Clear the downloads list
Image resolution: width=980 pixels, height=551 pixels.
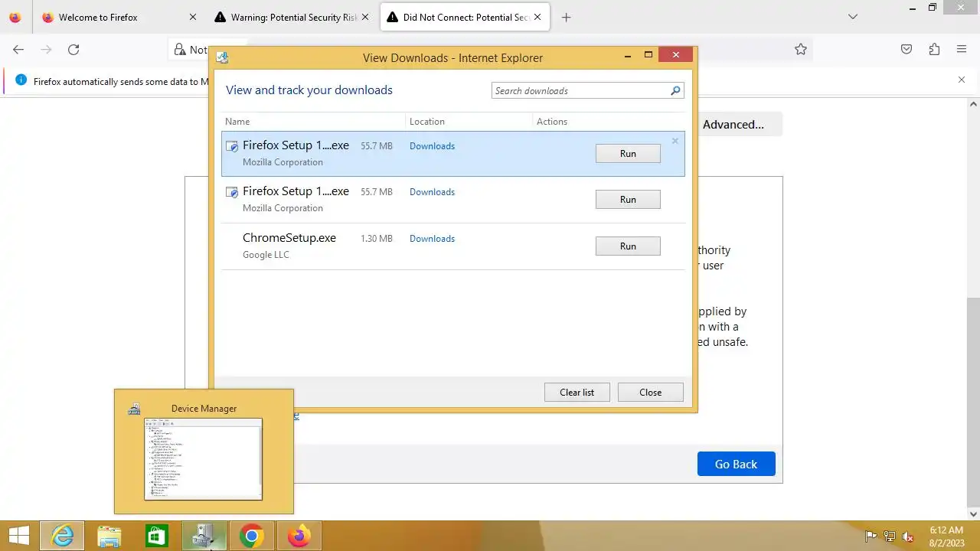tap(577, 392)
